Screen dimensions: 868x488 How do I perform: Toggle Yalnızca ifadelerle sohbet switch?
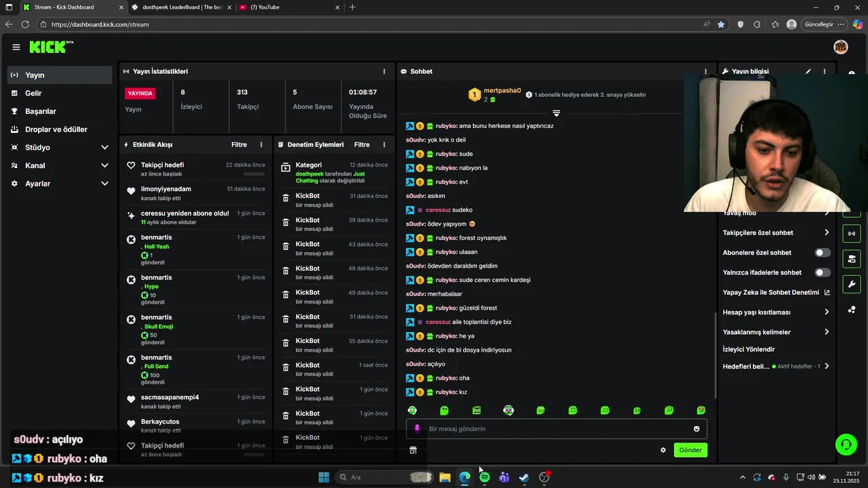(823, 272)
